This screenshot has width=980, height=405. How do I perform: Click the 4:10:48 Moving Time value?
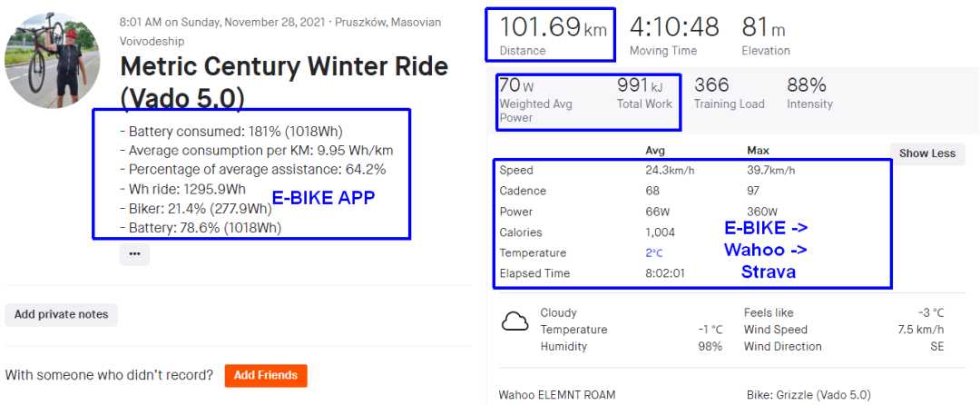pyautogui.click(x=674, y=27)
